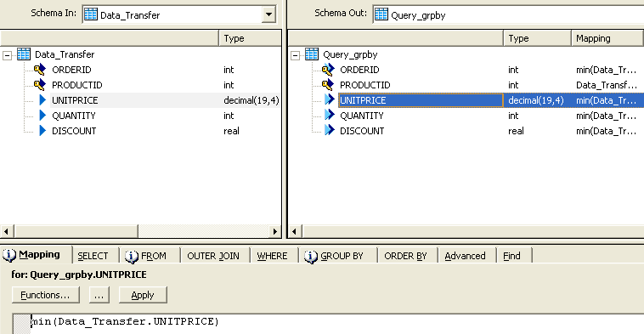Click the Mapping column header in Schema Out
The width and height of the screenshot is (644, 334).
click(607, 38)
